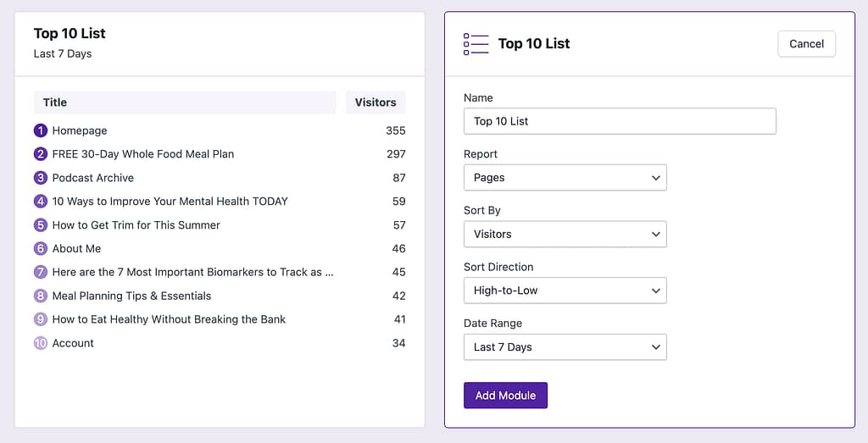Click the 87 visitors value
The height and width of the screenshot is (443, 868).
point(399,178)
